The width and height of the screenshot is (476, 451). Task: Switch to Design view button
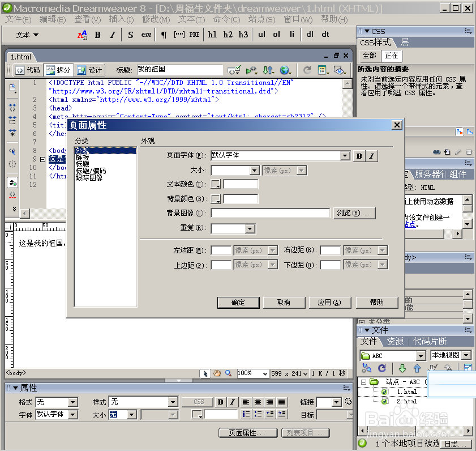(x=90, y=70)
